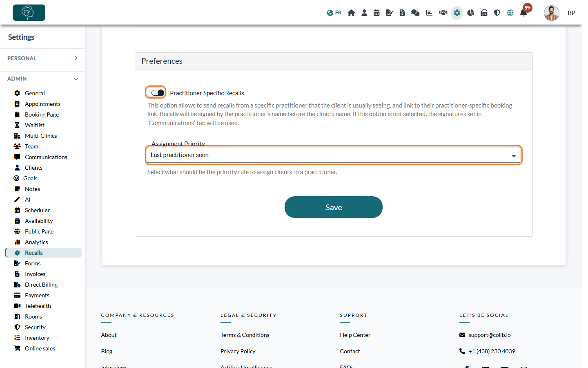Viewport: 588px width, 368px height.
Task: Click the Terms & Conditions footer link
Action: (245, 335)
